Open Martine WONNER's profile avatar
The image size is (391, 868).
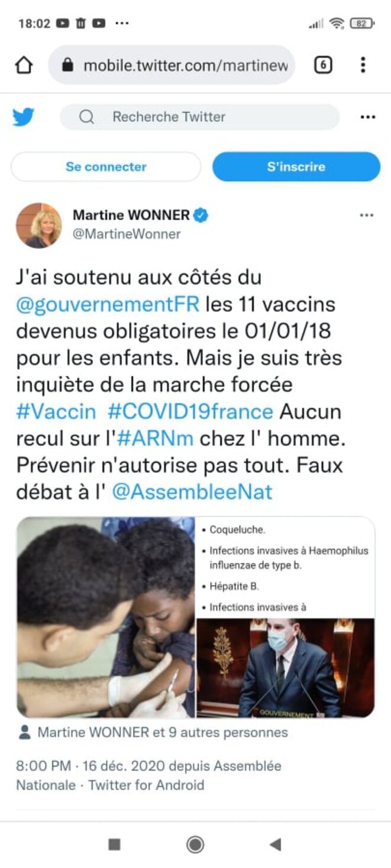[x=38, y=225]
